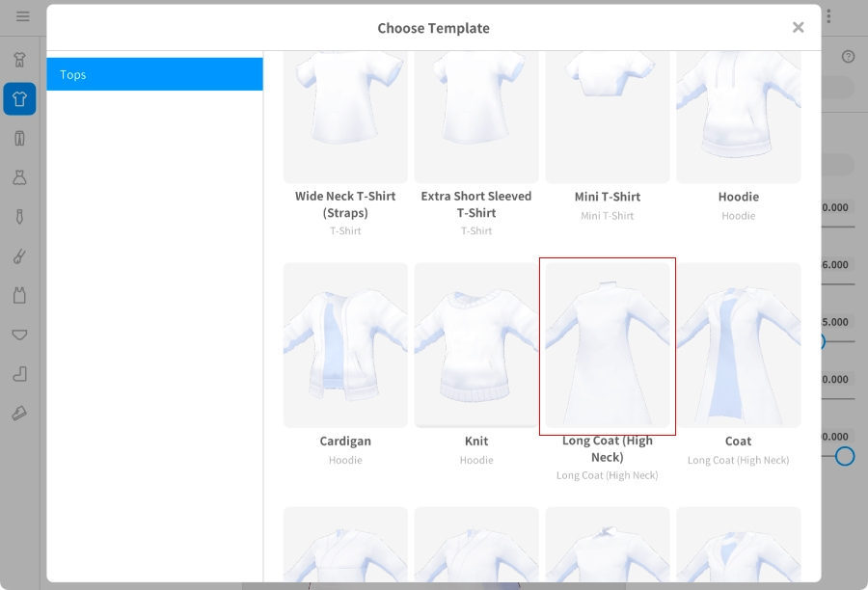Select the Coat template thumbnail
868x590 pixels.
click(x=739, y=345)
